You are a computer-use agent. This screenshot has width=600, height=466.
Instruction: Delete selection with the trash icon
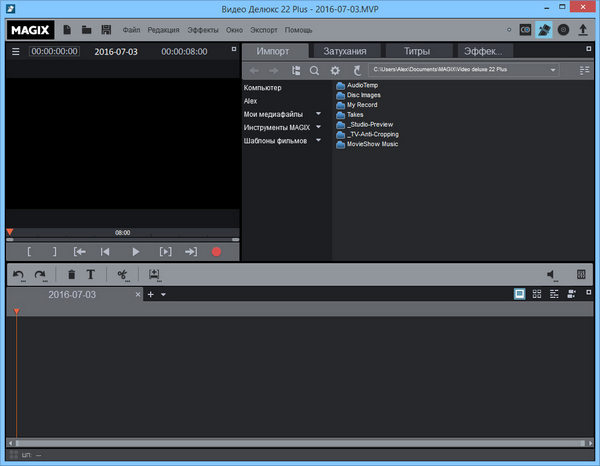(x=71, y=274)
